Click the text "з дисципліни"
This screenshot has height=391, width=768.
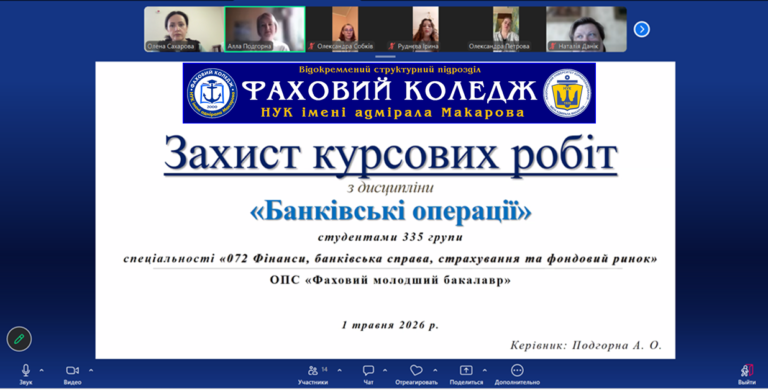tap(390, 188)
